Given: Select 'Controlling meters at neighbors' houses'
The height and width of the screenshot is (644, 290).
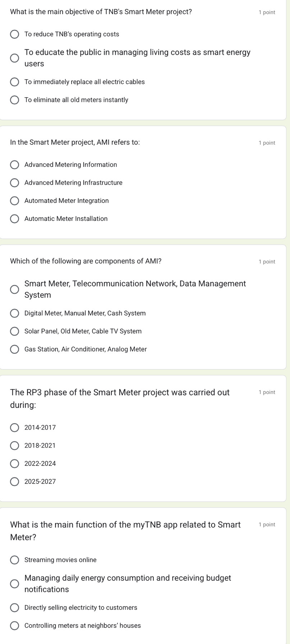Looking at the screenshot, I should click(x=14, y=626).
